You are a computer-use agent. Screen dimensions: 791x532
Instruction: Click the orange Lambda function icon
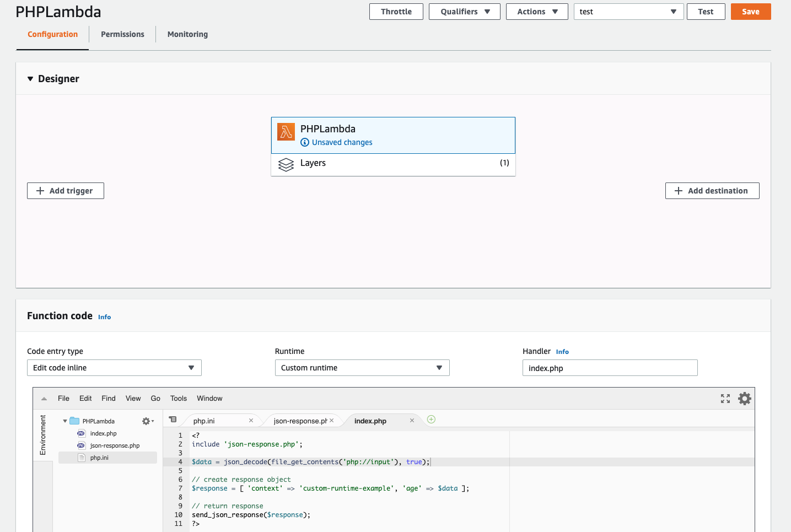point(286,132)
